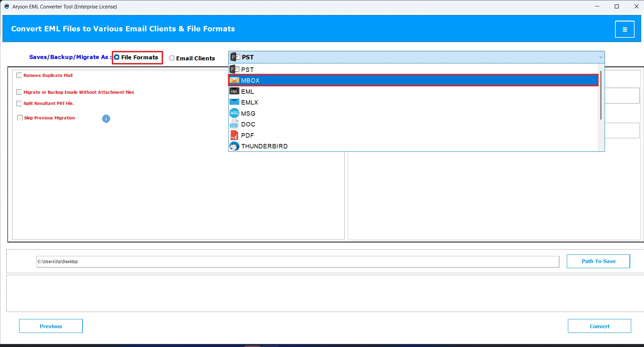
Task: Click the Aryson app logo in title bar
Action: tap(6, 6)
